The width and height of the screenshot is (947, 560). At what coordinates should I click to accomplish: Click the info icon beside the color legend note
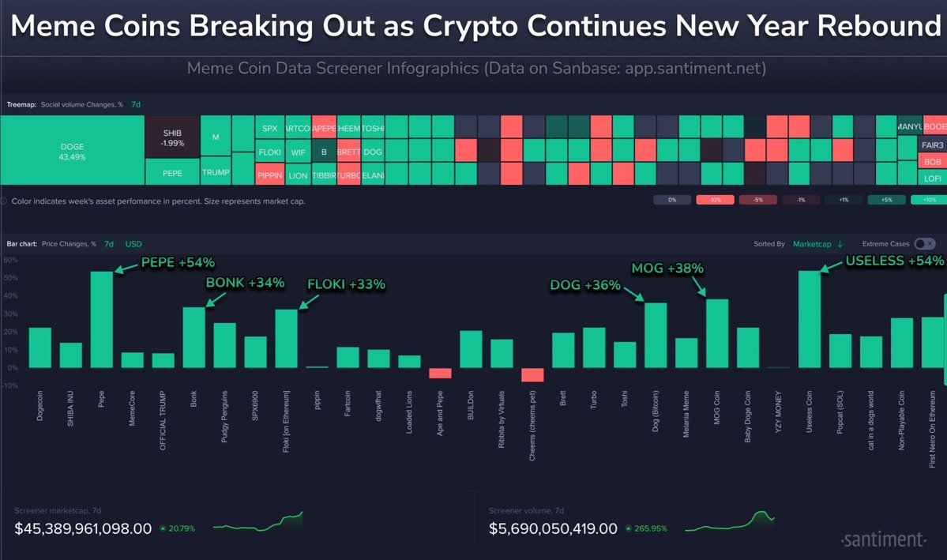5,201
